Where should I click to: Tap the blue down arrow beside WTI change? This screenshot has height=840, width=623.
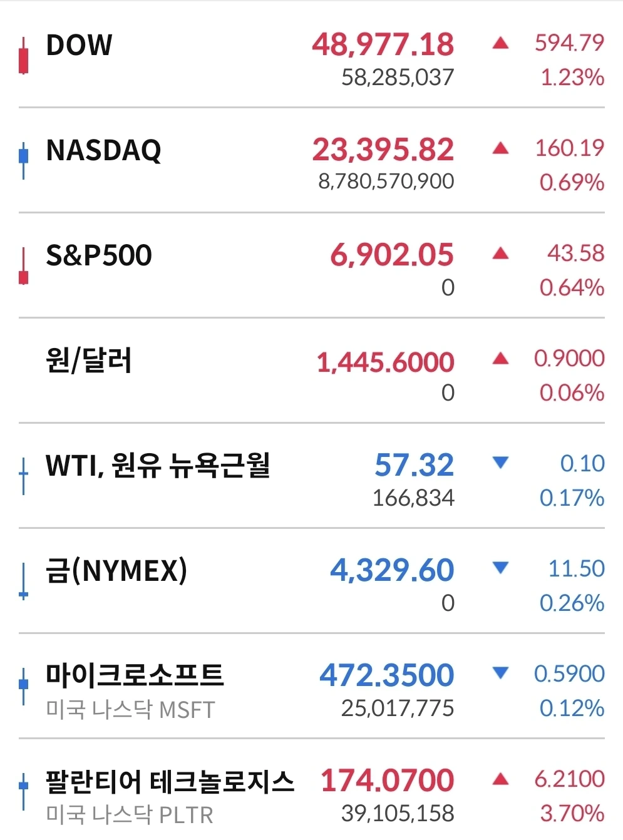point(500,463)
